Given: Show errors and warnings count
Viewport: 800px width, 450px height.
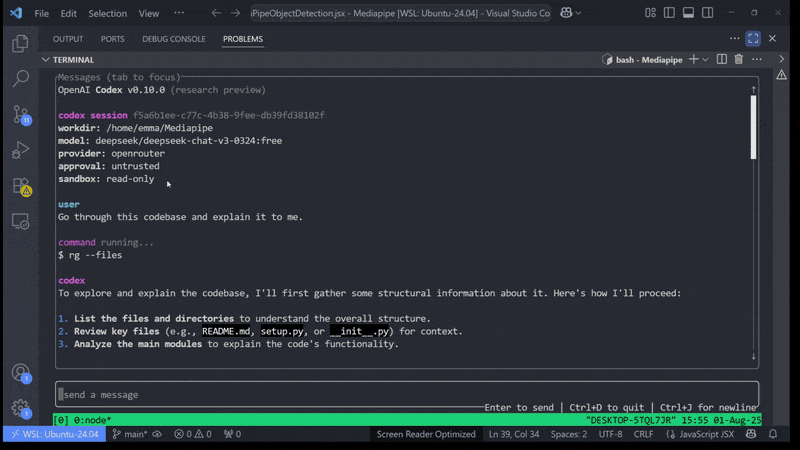Looking at the screenshot, I should point(192,434).
